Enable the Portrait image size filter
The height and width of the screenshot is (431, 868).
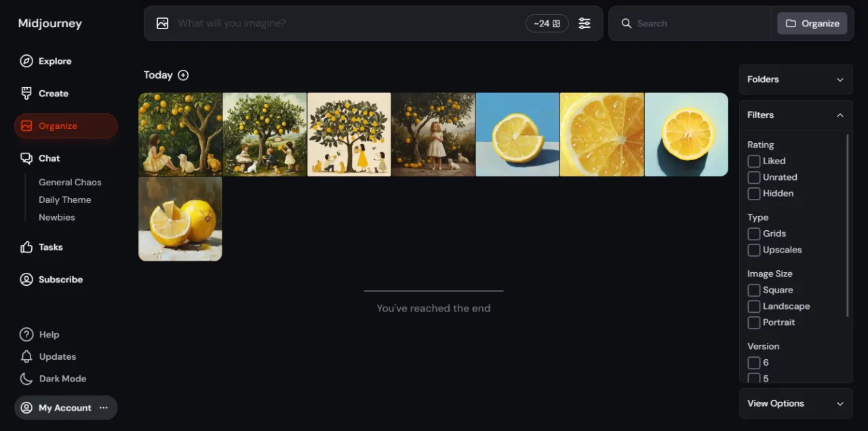pyautogui.click(x=754, y=322)
